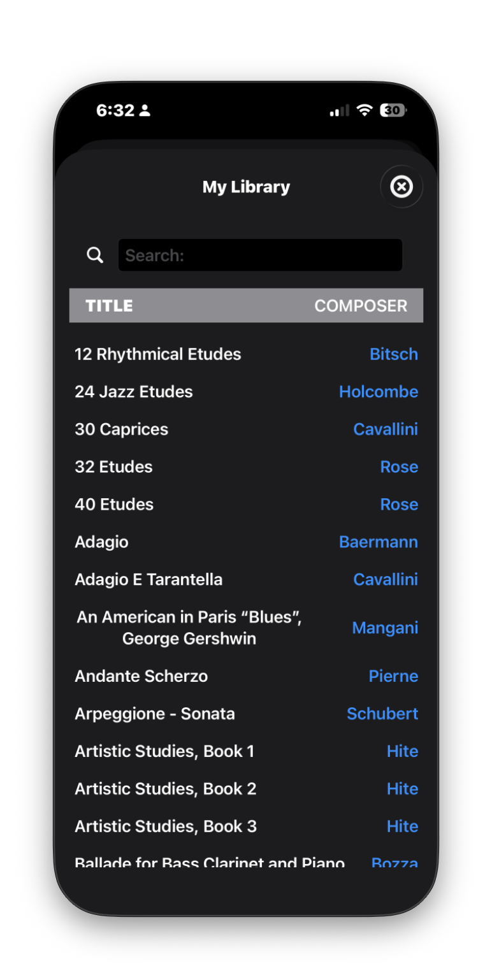Image resolution: width=492 pixels, height=980 pixels.
Task: Open Arpeggione - Sonata
Action: point(154,714)
